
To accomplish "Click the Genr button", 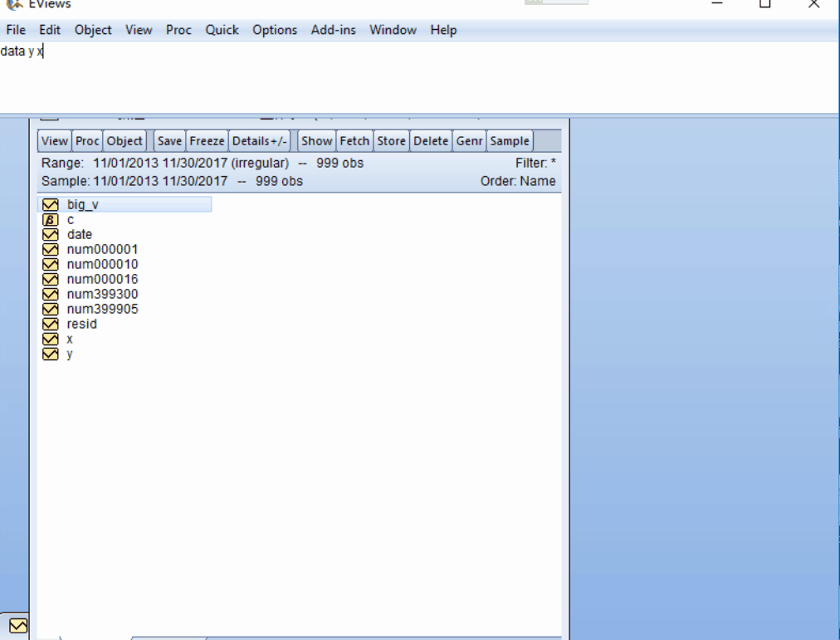I will [x=469, y=140].
